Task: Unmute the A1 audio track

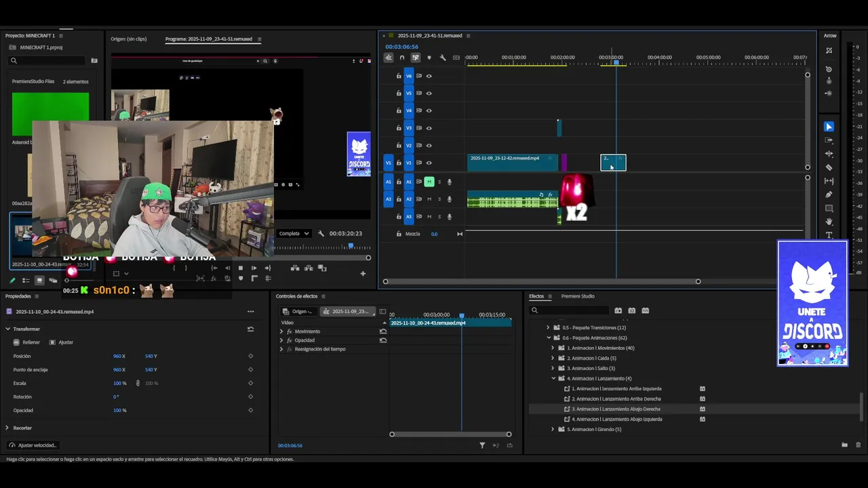Action: click(429, 182)
